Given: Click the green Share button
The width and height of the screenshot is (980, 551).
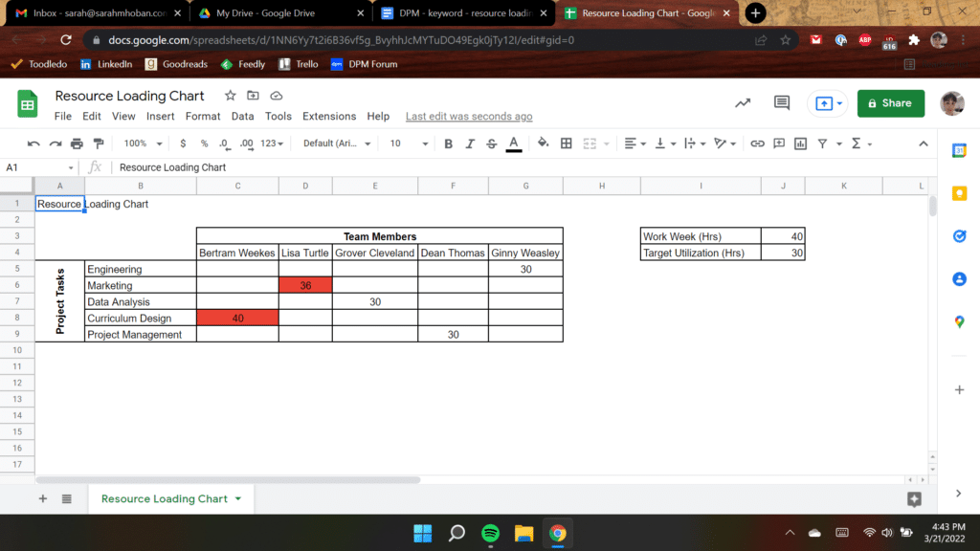Looking at the screenshot, I should click(891, 103).
